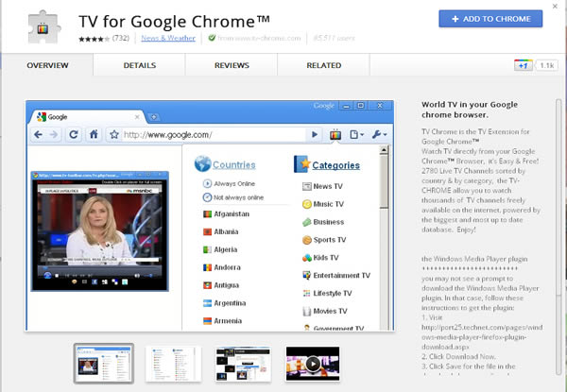Choose Algeria in the countries list
567x392 pixels.
pos(220,249)
